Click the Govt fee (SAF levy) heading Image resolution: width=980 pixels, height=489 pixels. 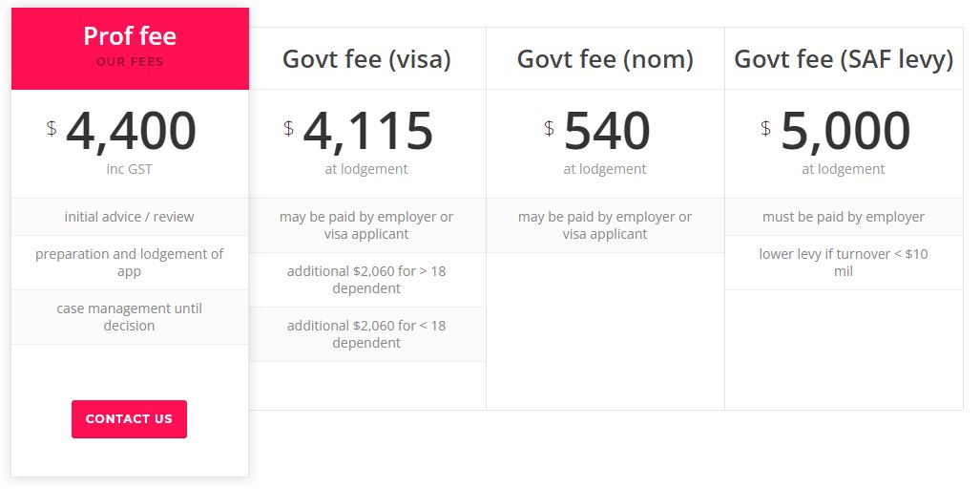[x=844, y=59]
